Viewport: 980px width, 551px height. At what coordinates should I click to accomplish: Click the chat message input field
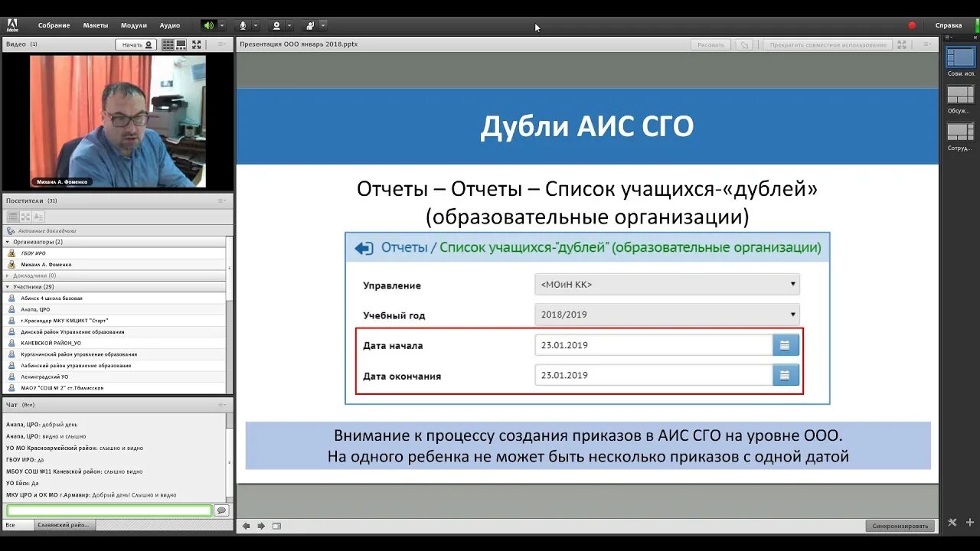point(109,510)
